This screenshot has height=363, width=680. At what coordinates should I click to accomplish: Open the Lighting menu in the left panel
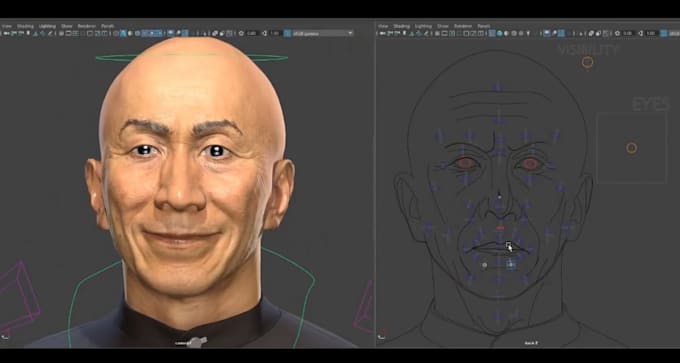47,26
